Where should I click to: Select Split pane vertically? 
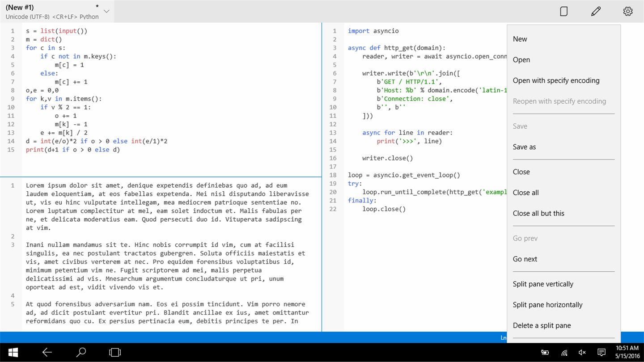click(x=543, y=284)
